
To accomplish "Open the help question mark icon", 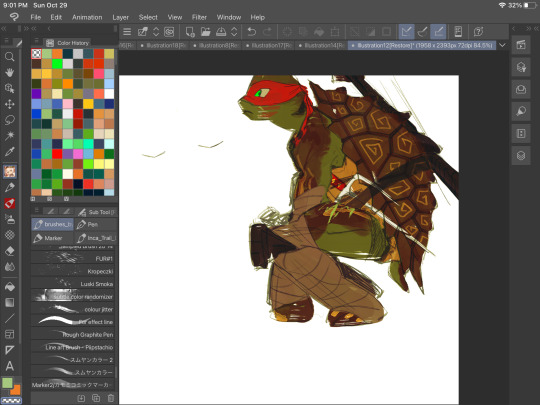I will coord(478,32).
